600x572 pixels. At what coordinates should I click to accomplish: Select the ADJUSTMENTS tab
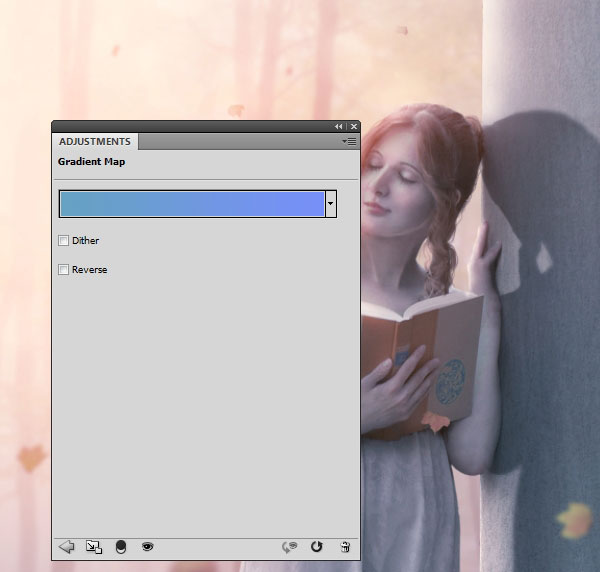pos(95,142)
